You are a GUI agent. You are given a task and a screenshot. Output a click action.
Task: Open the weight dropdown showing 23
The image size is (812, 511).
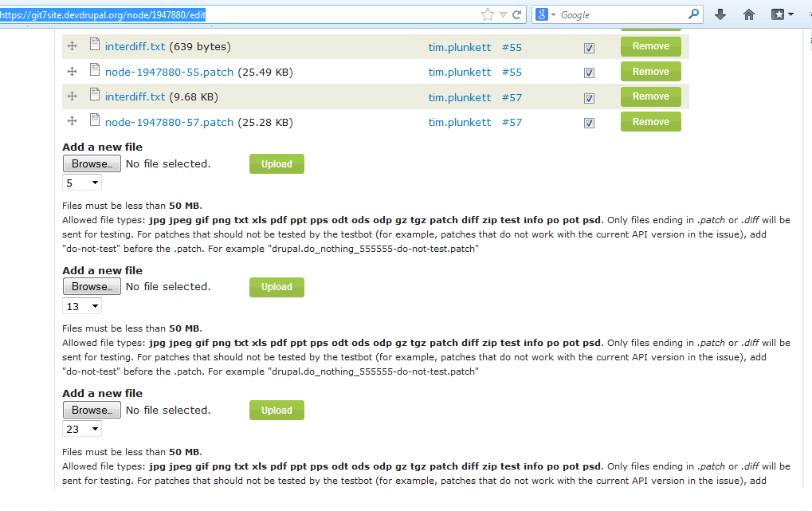tap(81, 428)
